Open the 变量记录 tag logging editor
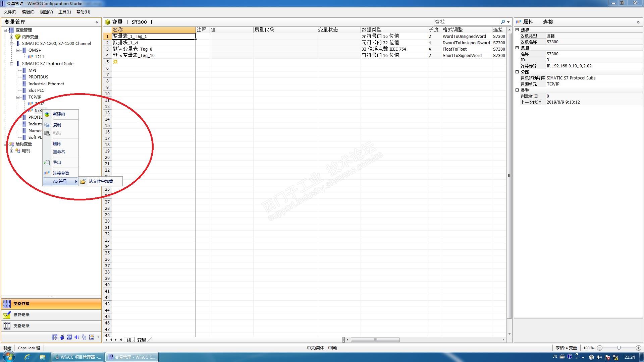 point(21,326)
